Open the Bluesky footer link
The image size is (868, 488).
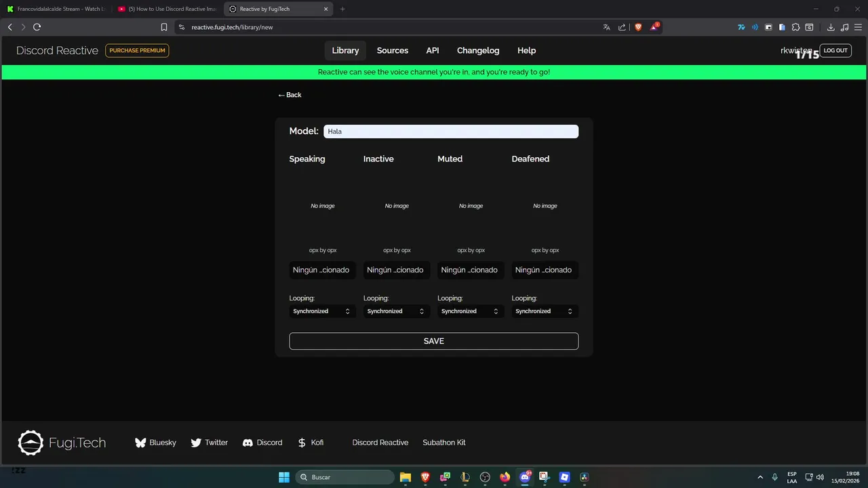click(x=155, y=443)
